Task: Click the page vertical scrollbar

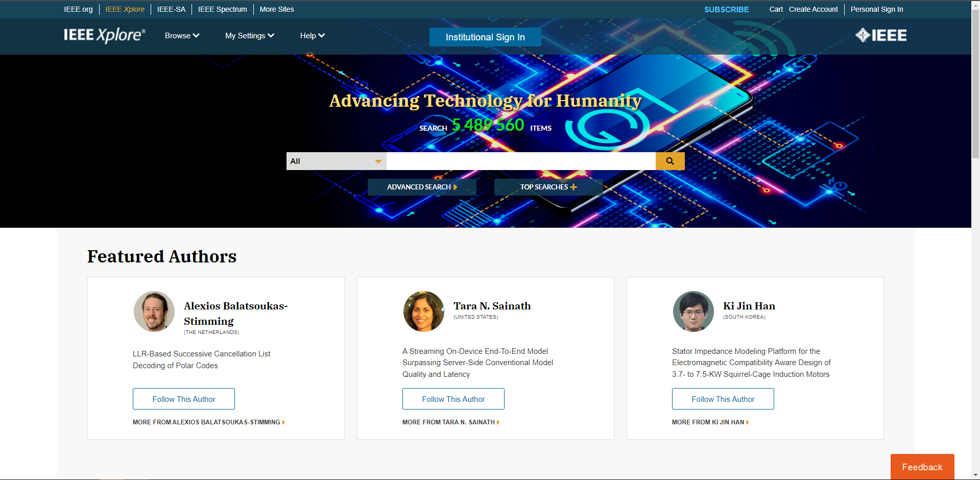Action: point(975,84)
